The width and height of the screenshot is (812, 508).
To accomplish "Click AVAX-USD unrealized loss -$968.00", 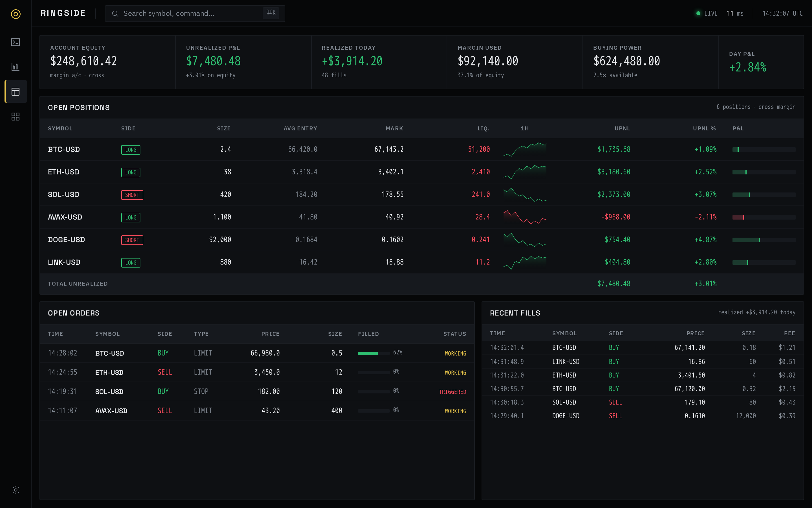I will (x=615, y=217).
